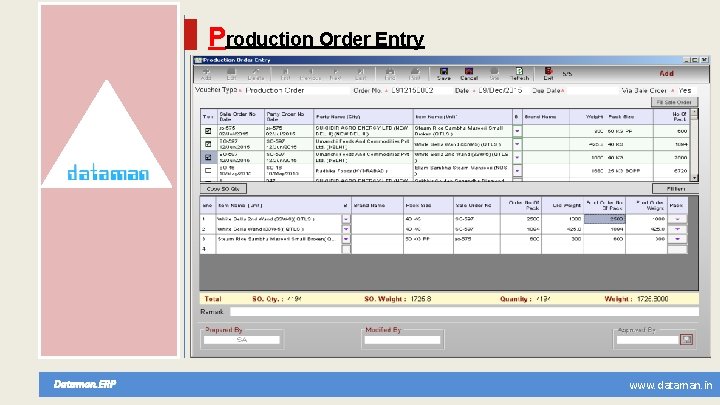Click the Next record toolbar icon
The image size is (720, 405).
pos(336,73)
